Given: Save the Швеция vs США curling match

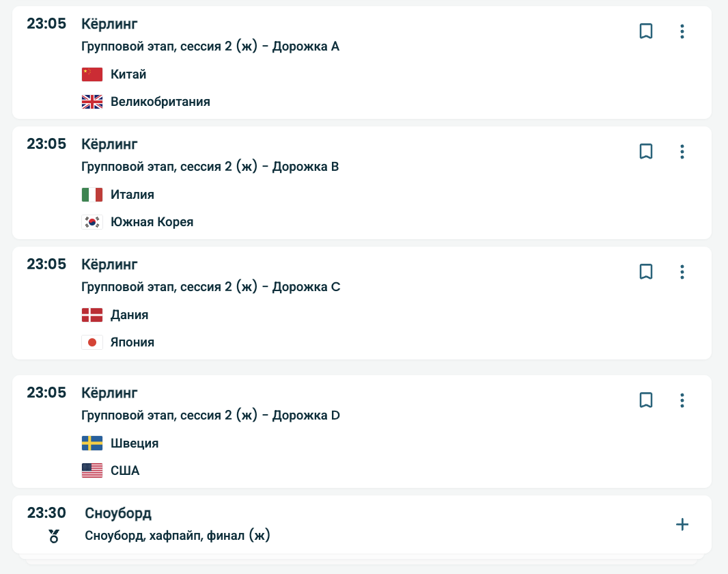Looking at the screenshot, I should tap(646, 400).
